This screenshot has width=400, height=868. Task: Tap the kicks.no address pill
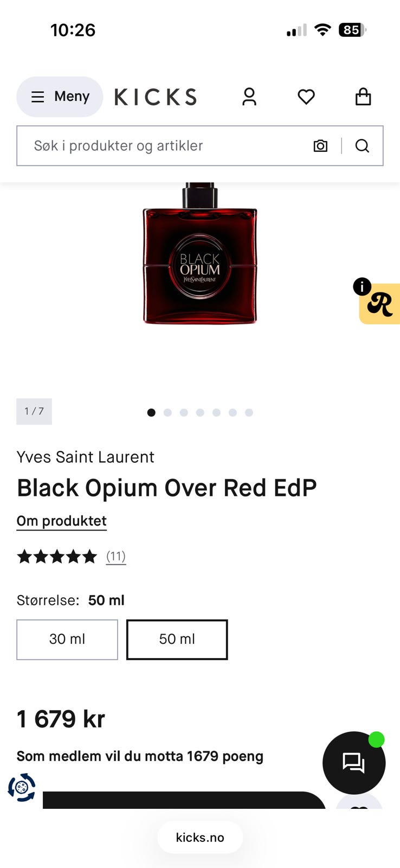point(200,838)
